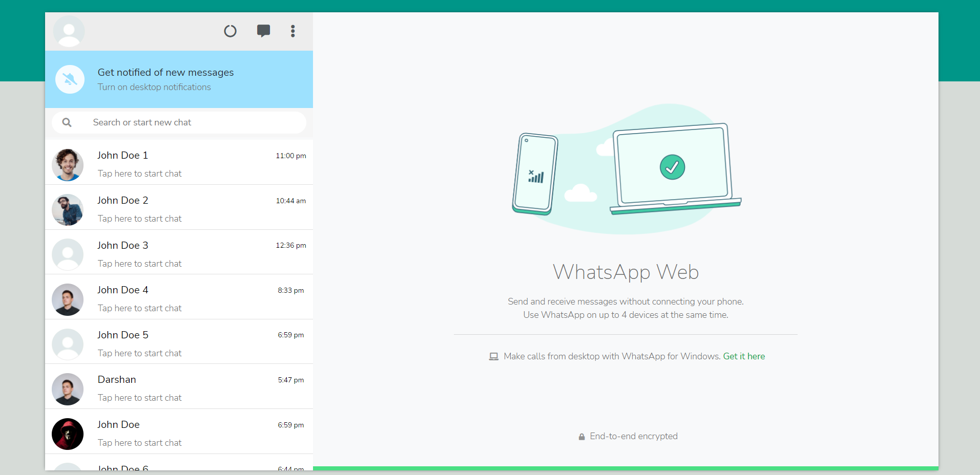Open the chat with John Doe 3
This screenshot has height=475, width=980.
179,252
